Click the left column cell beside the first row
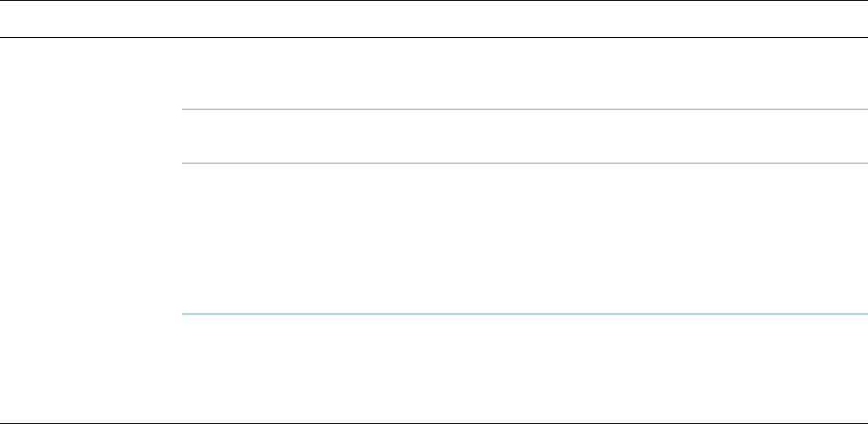 tap(91, 73)
